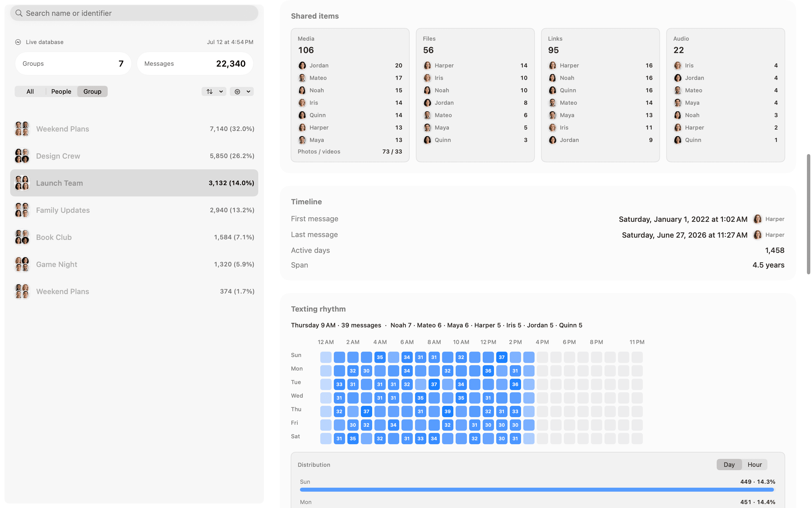Switch distribution to Day view

(x=729, y=465)
